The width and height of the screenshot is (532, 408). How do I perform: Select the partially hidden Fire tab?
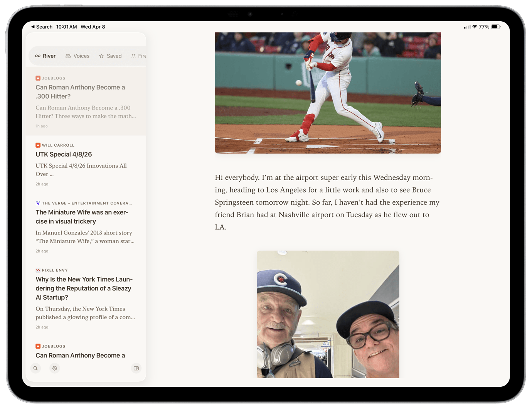click(x=139, y=56)
